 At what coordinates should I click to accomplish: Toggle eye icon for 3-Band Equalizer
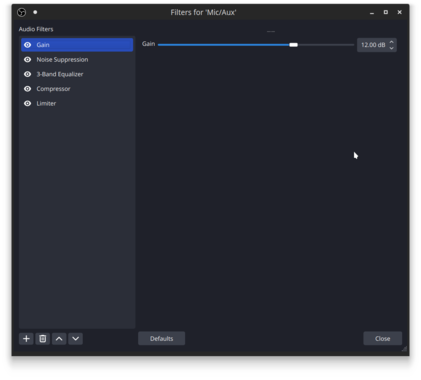click(x=28, y=74)
